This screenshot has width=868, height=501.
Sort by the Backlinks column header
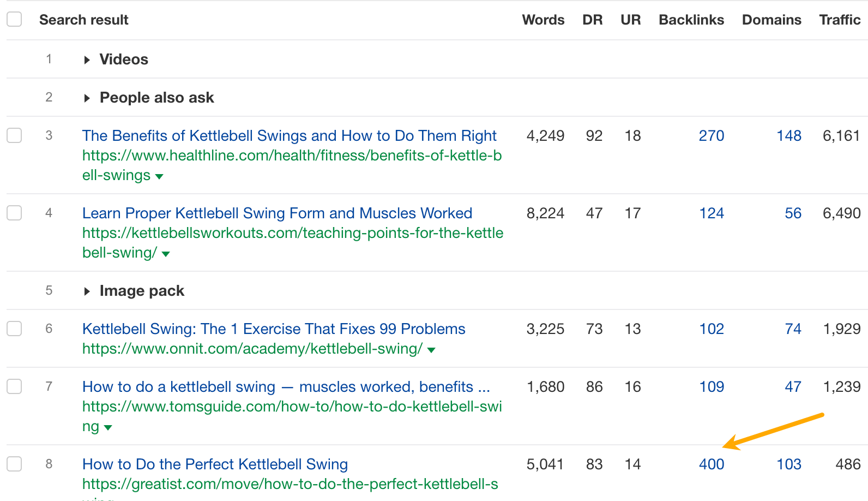coord(691,20)
